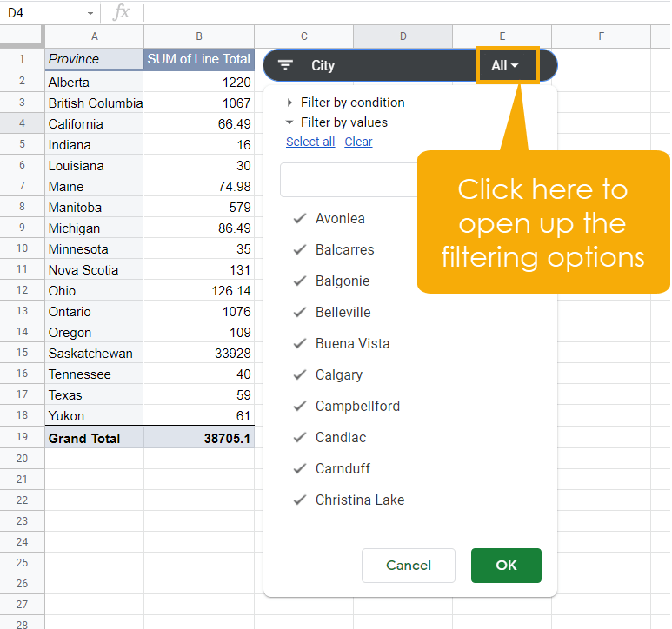Screen dimensions: 672x629
Task: Click the City slicer title
Action: [323, 65]
